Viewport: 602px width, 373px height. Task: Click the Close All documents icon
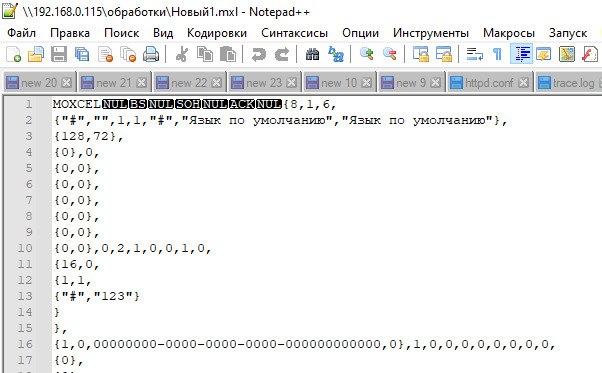click(x=128, y=54)
